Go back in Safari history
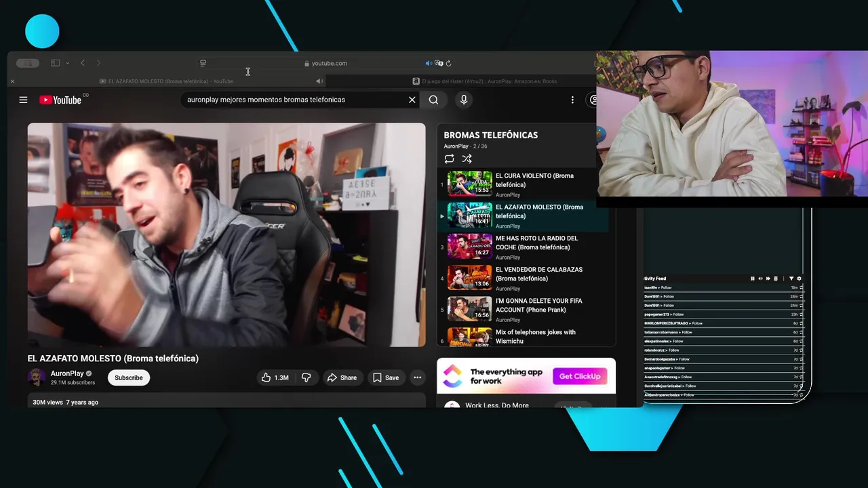The image size is (868, 488). click(x=83, y=63)
